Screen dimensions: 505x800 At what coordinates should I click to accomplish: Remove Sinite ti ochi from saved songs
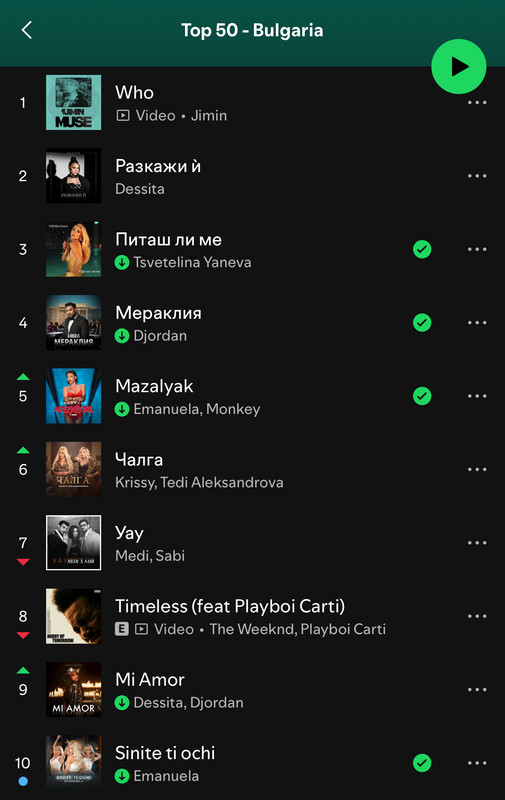point(422,763)
